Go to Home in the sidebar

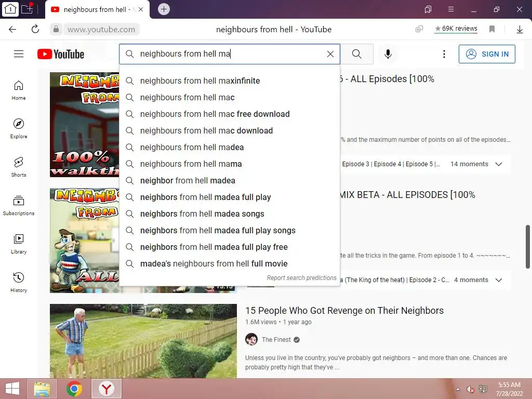pos(19,90)
